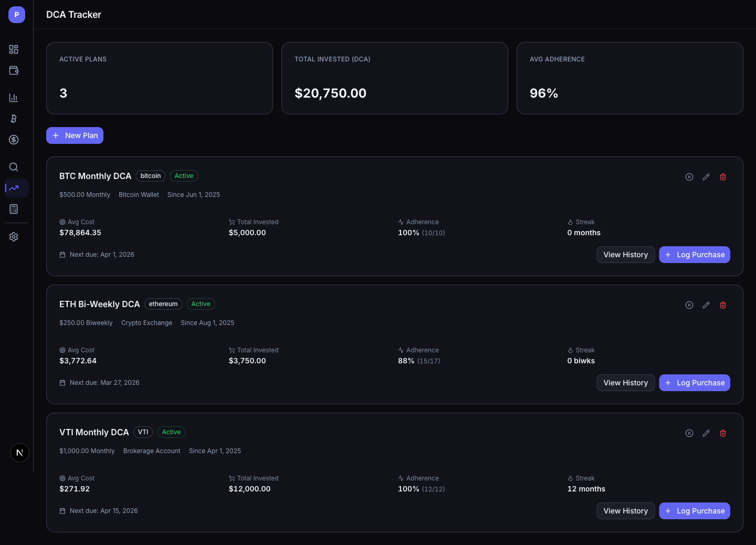Open the bar chart icon in sidebar
The width and height of the screenshot is (756, 545).
pos(14,98)
